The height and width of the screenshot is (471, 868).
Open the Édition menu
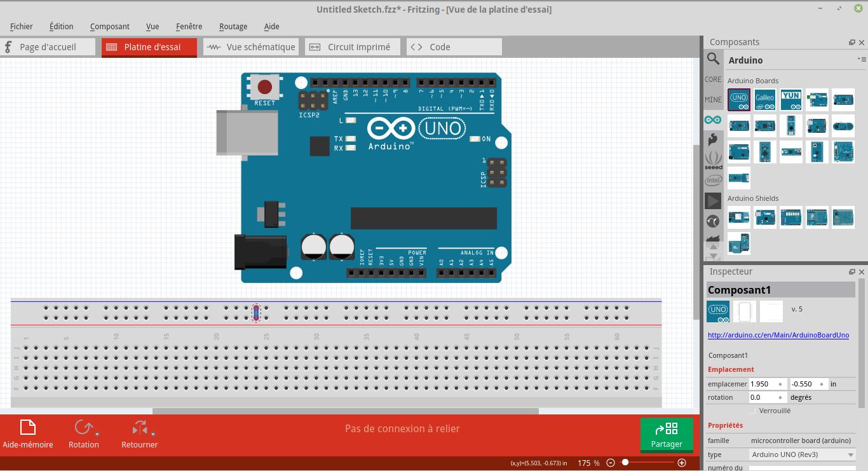61,26
